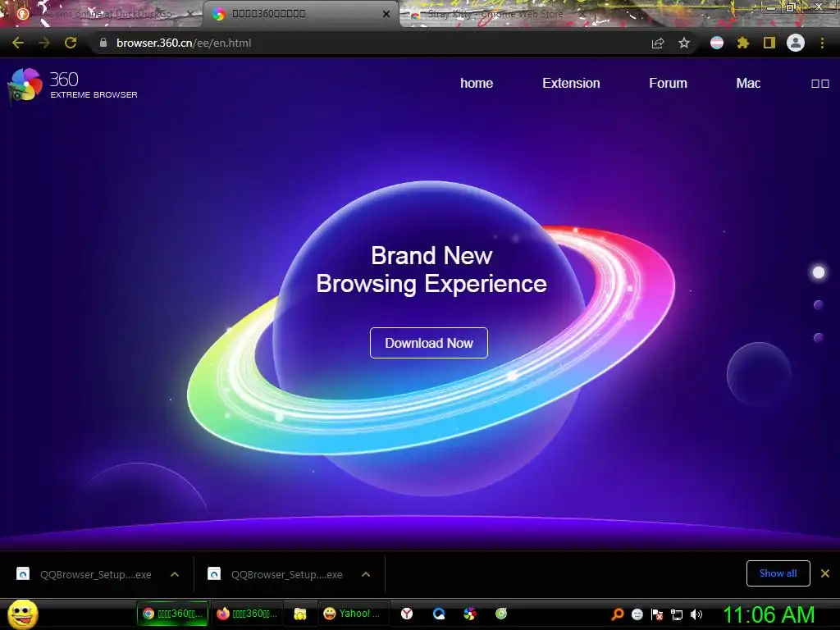Launch Yandex browser from taskbar
Image resolution: width=840 pixels, height=630 pixels.
tap(407, 614)
